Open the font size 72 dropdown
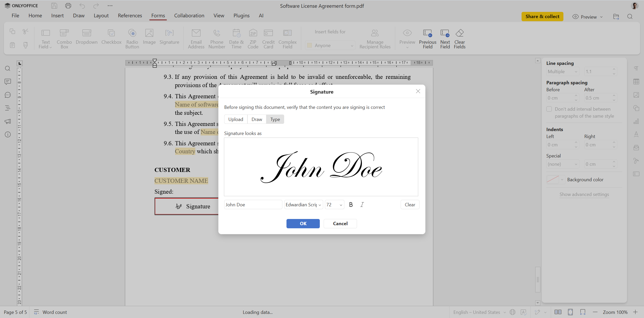 pos(334,204)
